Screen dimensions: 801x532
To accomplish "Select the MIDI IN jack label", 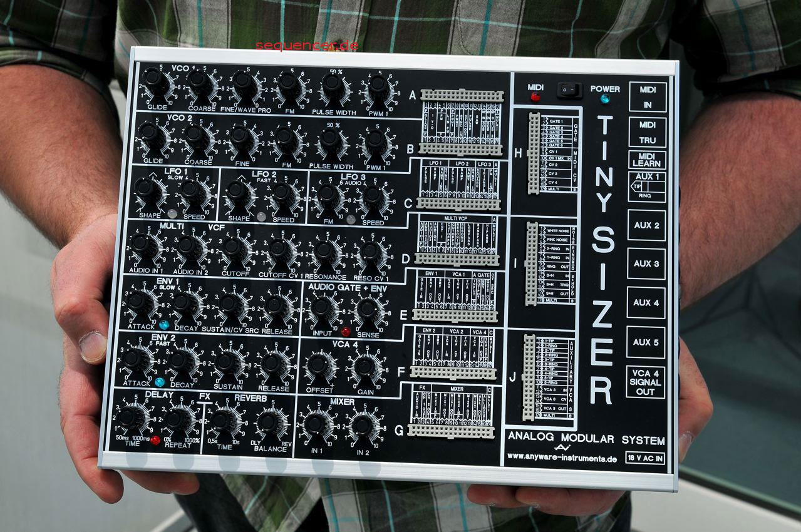I will point(648,97).
